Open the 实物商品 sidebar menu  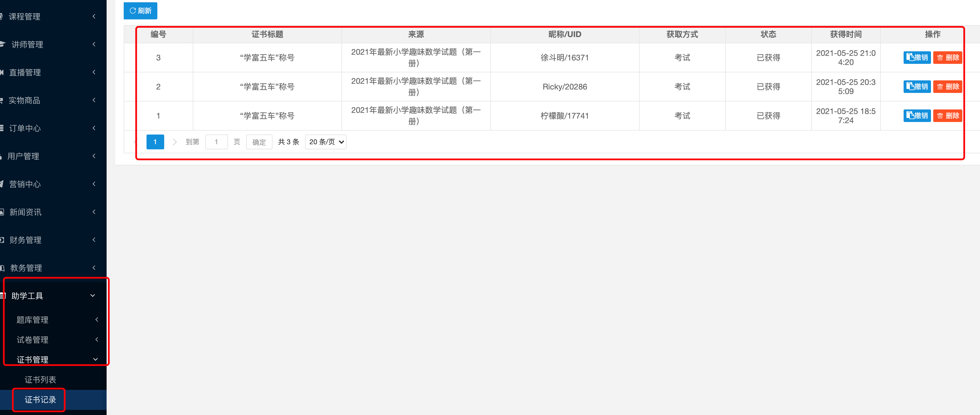[53, 100]
